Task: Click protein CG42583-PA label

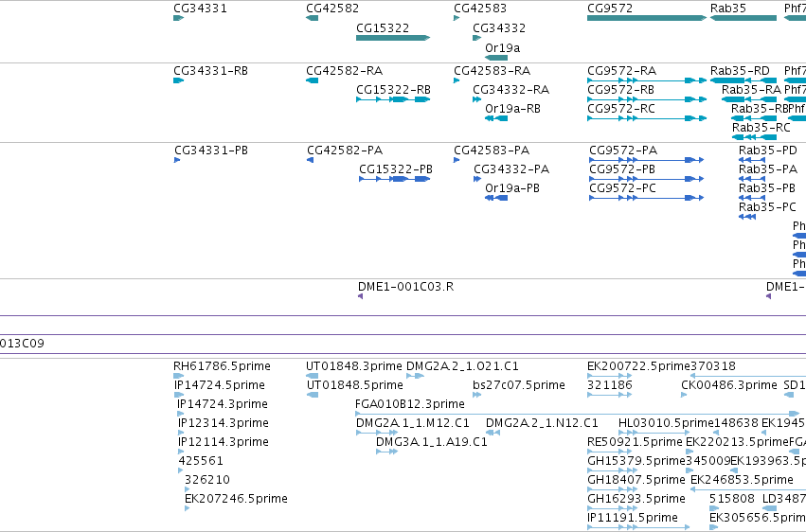Action: 492,151
